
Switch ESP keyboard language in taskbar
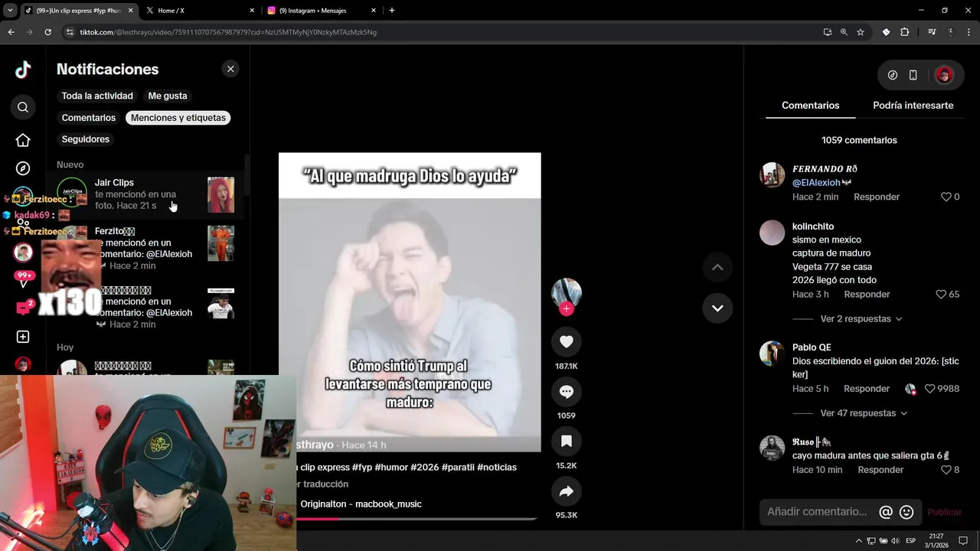point(910,541)
